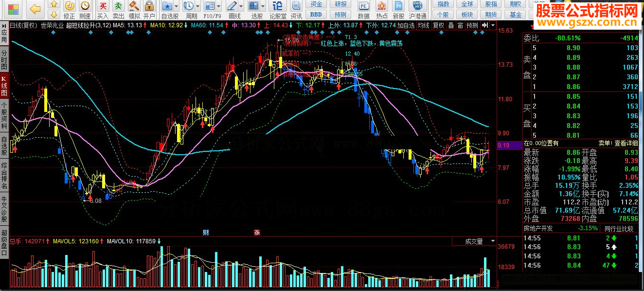This screenshot has width=644, height=291.
Task: Click the 全球 global markets button
Action: coord(467,4)
